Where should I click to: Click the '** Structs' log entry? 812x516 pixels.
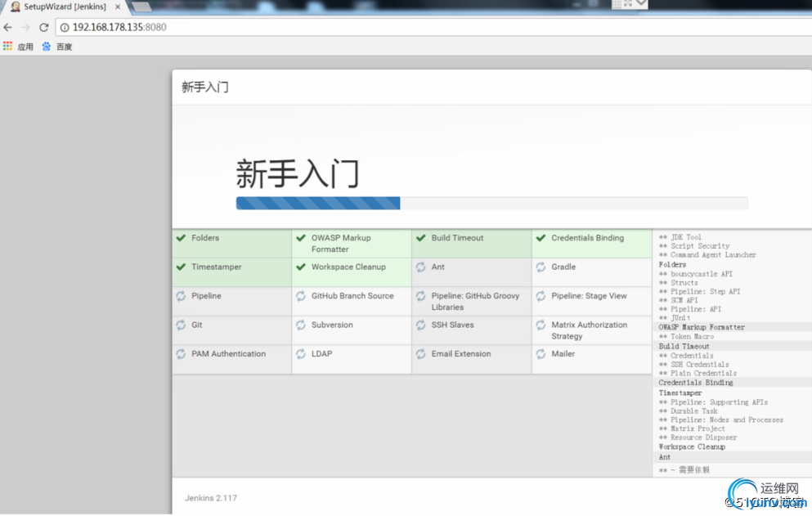679,282
